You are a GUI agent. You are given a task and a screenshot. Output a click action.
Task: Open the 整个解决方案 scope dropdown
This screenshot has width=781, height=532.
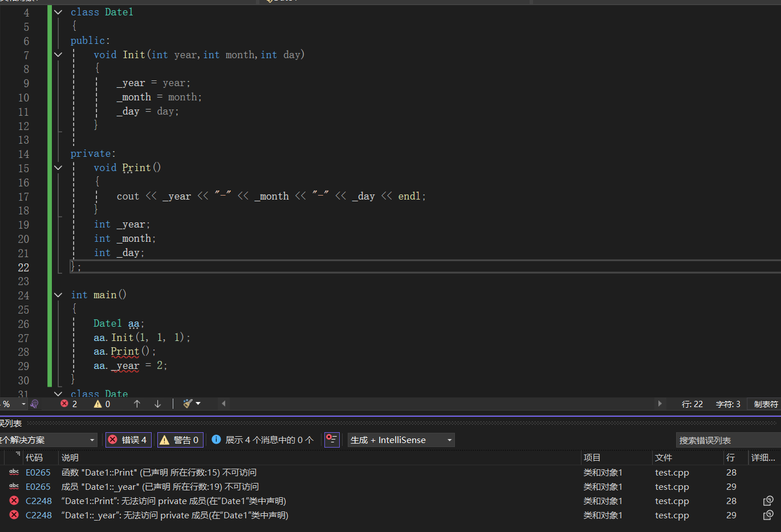coord(48,440)
